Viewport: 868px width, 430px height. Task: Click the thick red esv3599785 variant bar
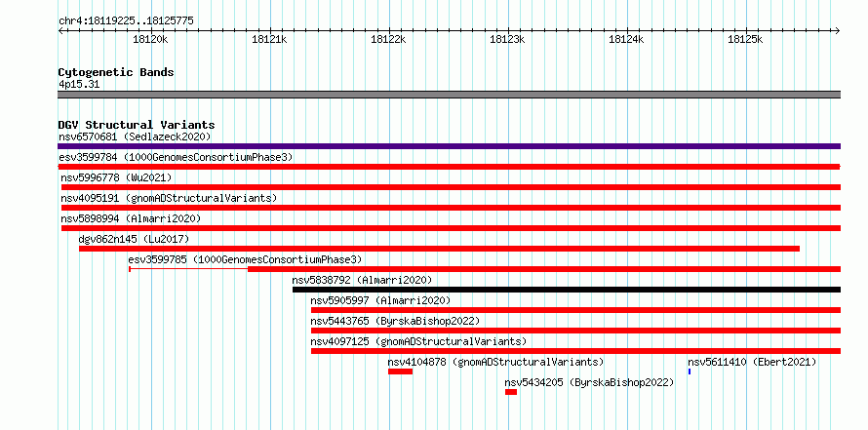click(x=544, y=269)
